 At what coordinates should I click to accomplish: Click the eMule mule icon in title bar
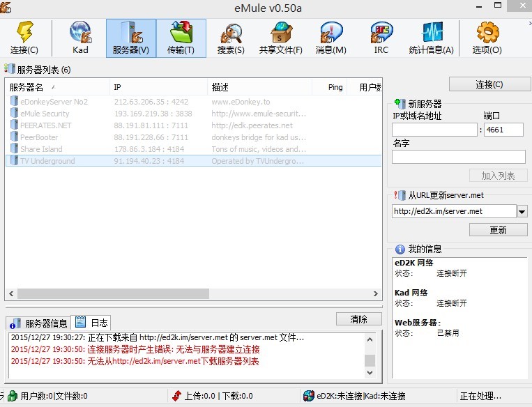pos(6,8)
